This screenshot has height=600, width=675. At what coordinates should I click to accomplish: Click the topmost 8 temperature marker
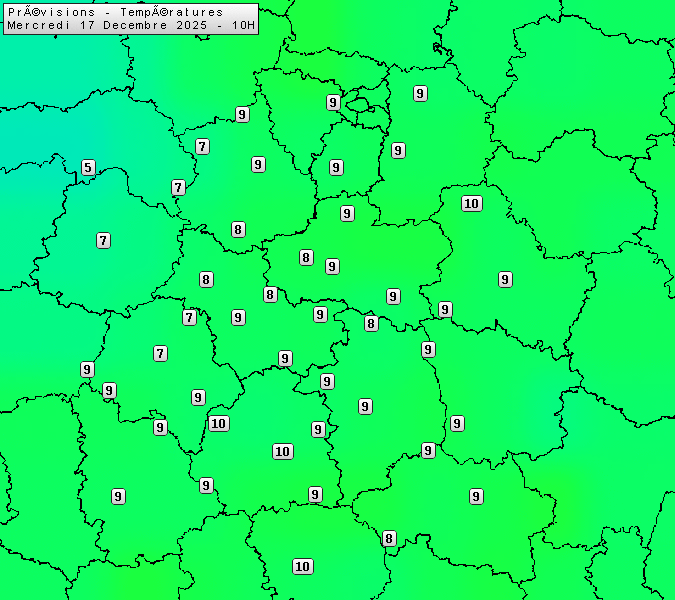238,230
